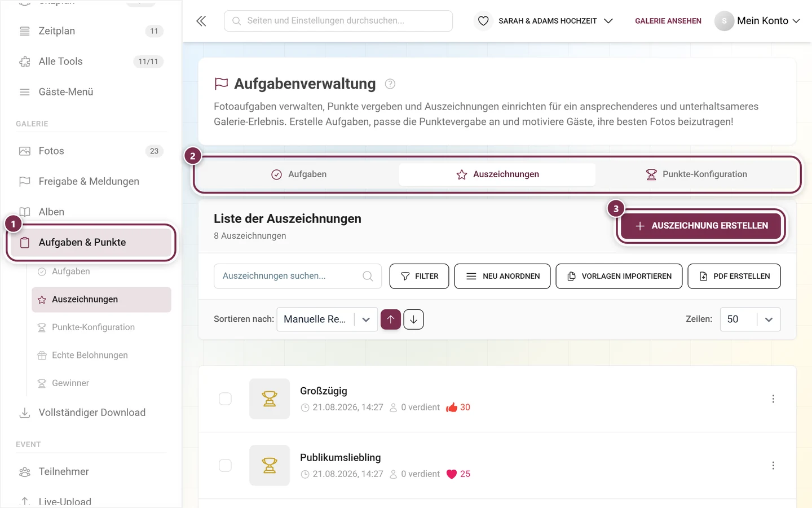Switch to the Punkte-Konfiguration tab

(x=696, y=174)
